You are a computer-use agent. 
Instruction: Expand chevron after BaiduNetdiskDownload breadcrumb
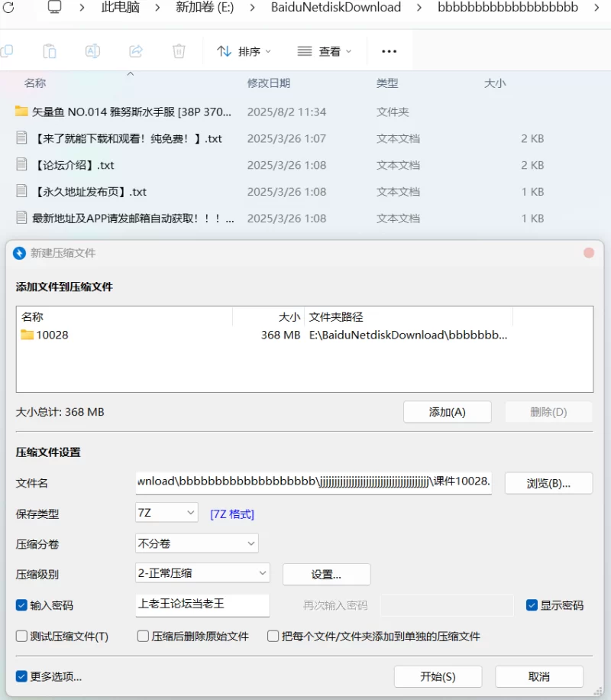tap(419, 8)
